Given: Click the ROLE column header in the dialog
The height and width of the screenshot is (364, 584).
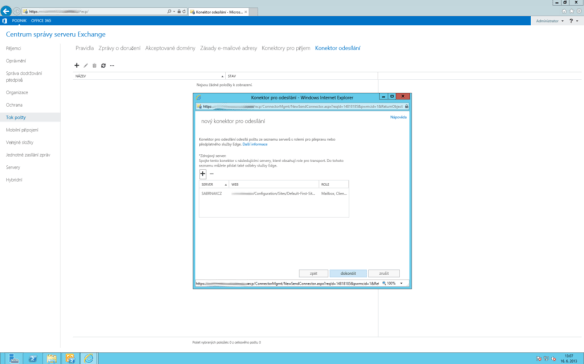Looking at the screenshot, I should pyautogui.click(x=334, y=184).
